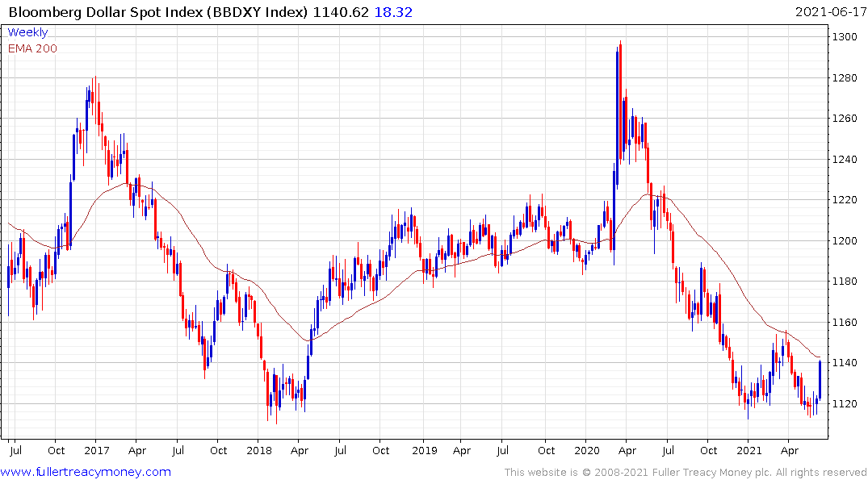Screen dimensions: 868x484
Task: Click the 2018 year label on time axis
Action: coord(259,451)
